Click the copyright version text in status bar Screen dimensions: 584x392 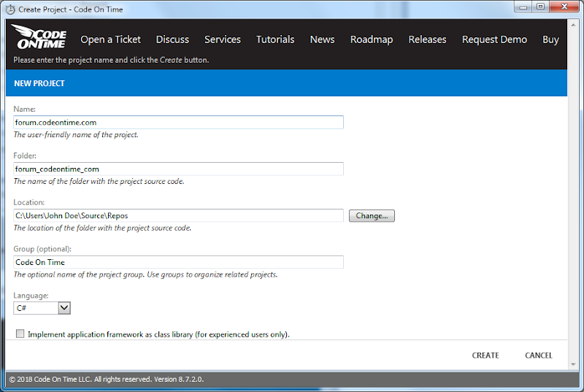pyautogui.click(x=106, y=380)
